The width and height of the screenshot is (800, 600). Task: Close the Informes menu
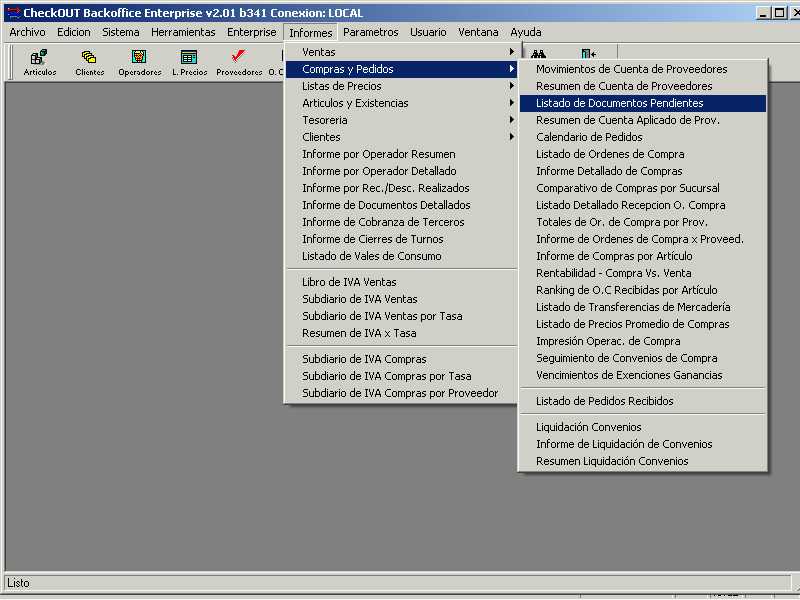click(310, 33)
